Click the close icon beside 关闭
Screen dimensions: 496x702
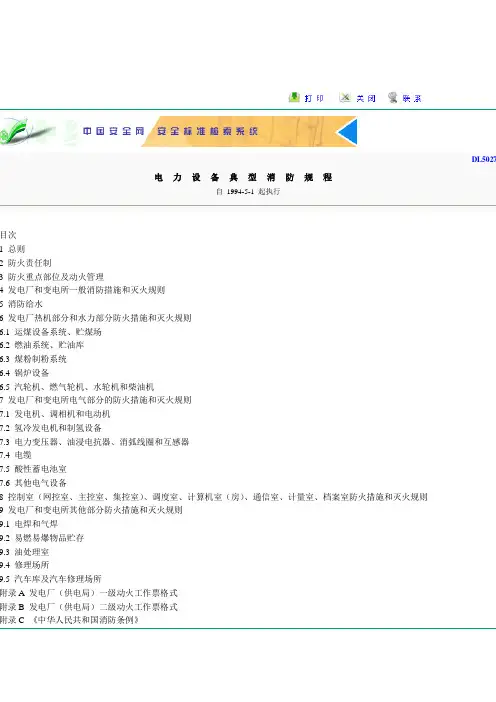coord(345,97)
